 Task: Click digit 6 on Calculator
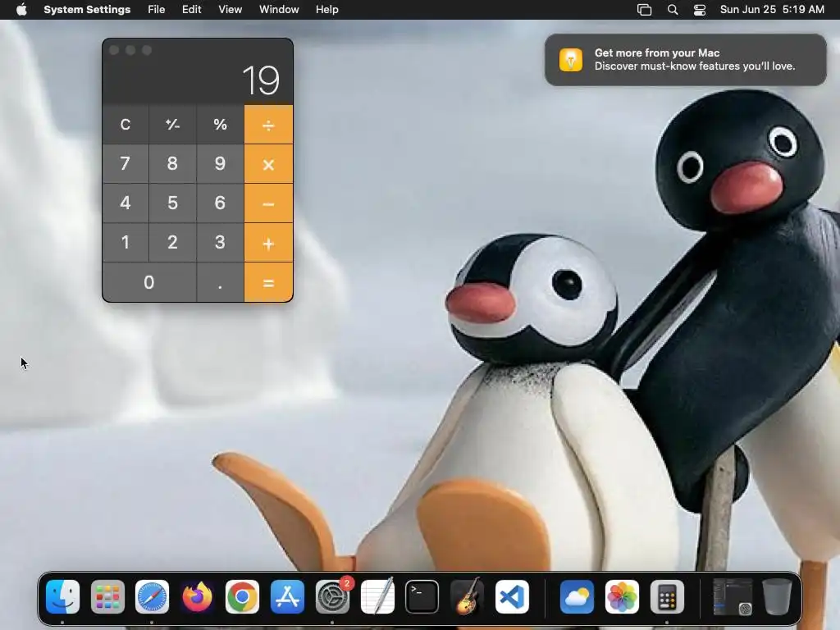[220, 203]
